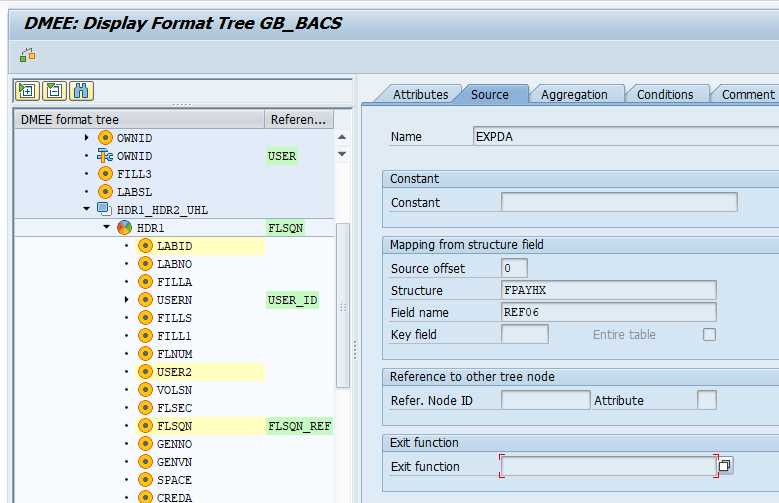Click the HDR1 segment icon
Screen dimensions: 779x503
tap(125, 228)
